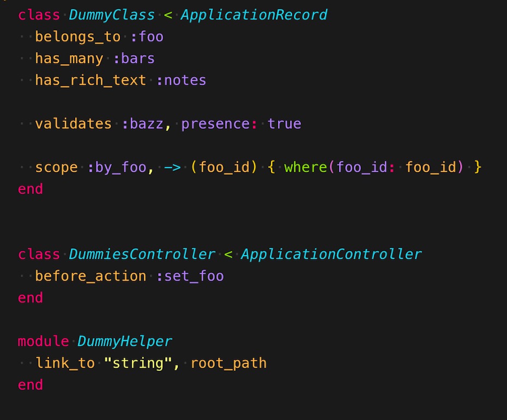This screenshot has width=507, height=420.
Task: Click the DummiesController class name
Action: pos(142,254)
